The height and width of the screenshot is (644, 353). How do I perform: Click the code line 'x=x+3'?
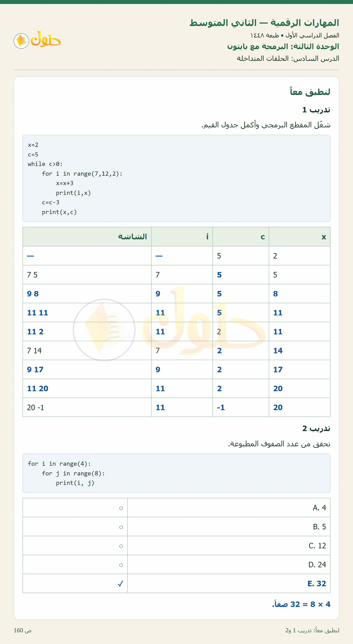65,183
